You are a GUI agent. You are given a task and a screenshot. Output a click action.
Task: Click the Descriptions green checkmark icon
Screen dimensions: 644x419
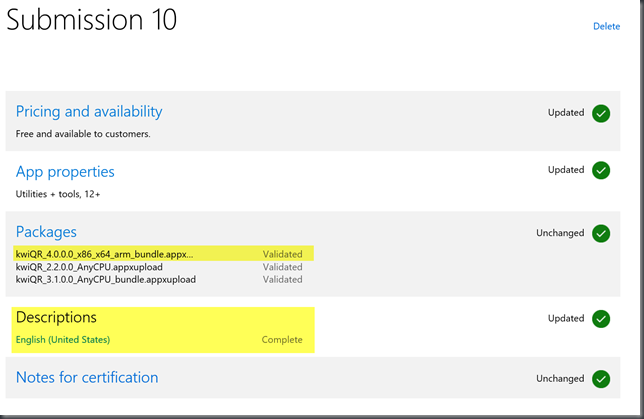click(601, 319)
